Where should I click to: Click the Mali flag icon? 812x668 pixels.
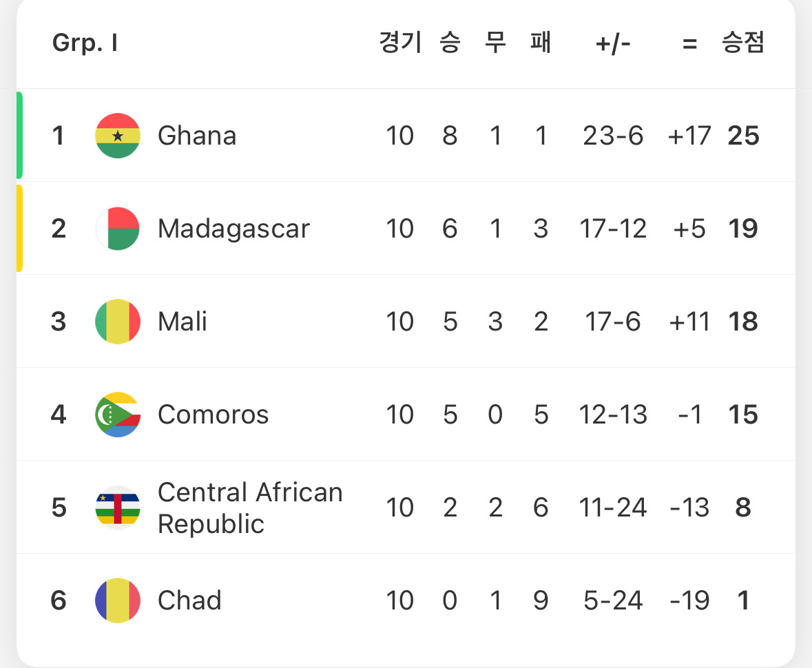pyautogui.click(x=118, y=322)
